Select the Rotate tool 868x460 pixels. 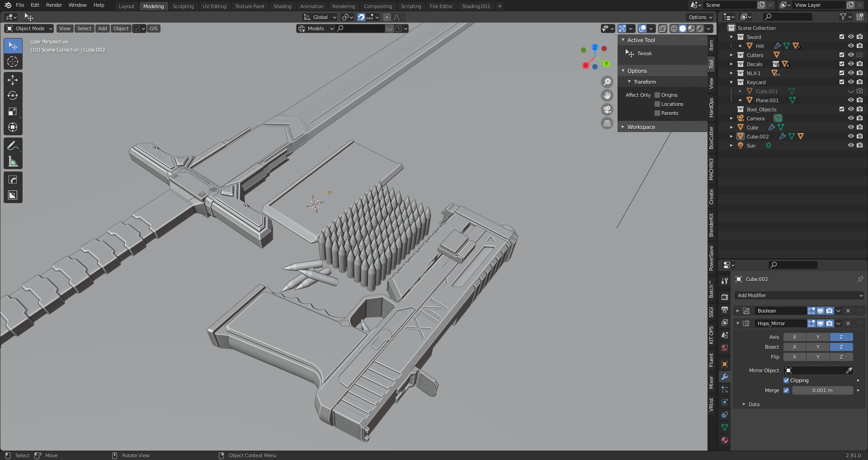point(13,95)
